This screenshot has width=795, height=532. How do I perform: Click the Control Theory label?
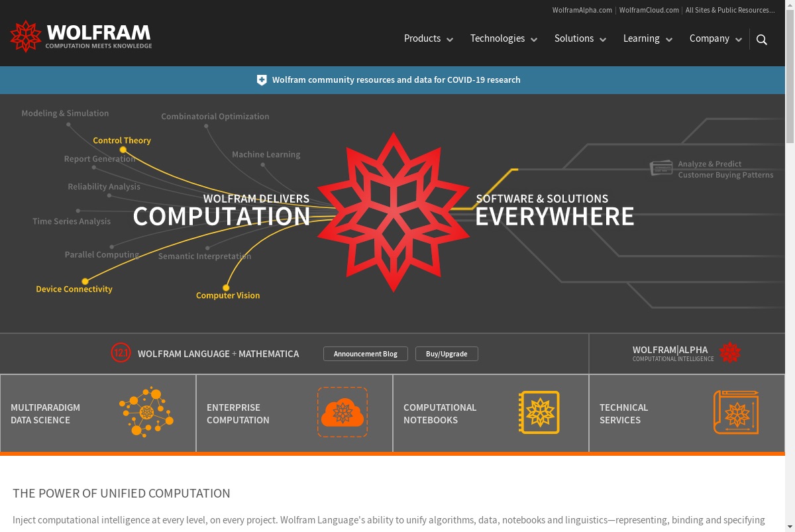point(122,140)
